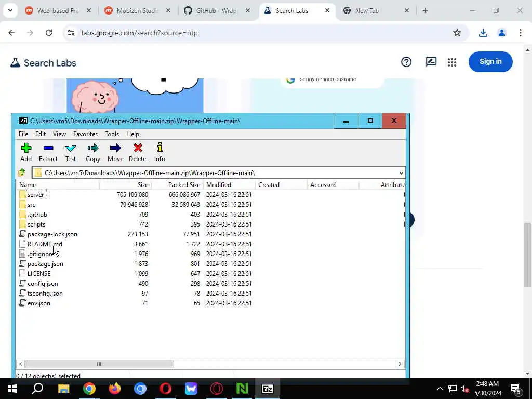Image resolution: width=532 pixels, height=399 pixels.
Task: Select README.md in the file list
Action: (x=45, y=244)
